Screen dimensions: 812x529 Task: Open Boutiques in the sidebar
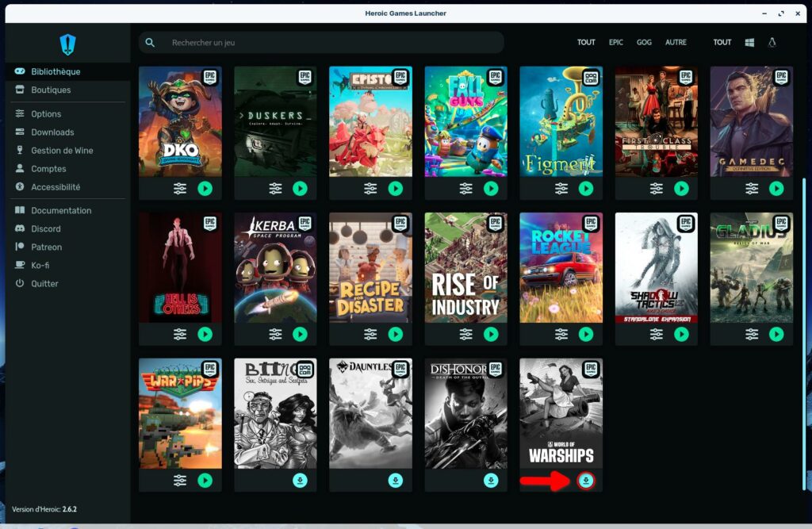point(51,90)
